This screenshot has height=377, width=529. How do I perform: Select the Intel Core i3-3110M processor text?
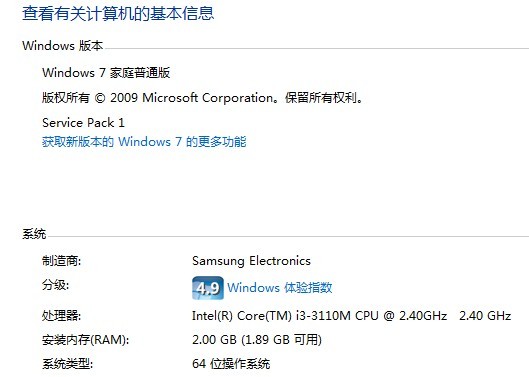tap(319, 316)
